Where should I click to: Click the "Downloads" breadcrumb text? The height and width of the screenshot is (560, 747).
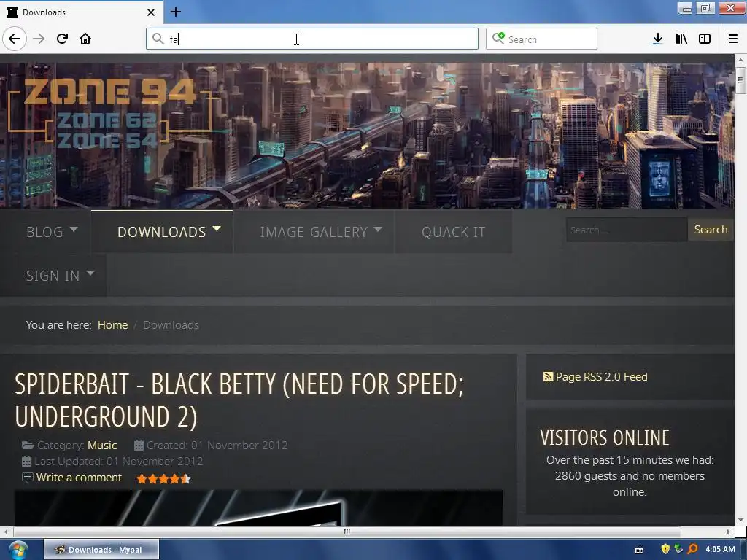[171, 325]
